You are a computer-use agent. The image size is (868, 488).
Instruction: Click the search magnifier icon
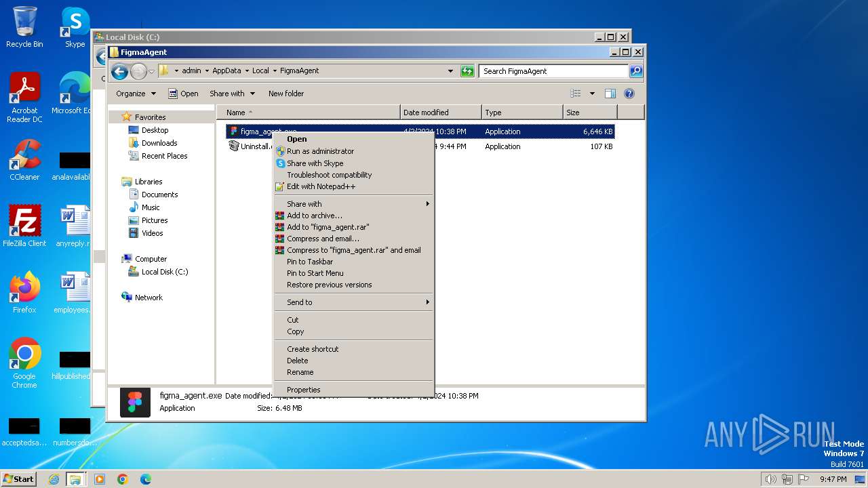coord(635,70)
